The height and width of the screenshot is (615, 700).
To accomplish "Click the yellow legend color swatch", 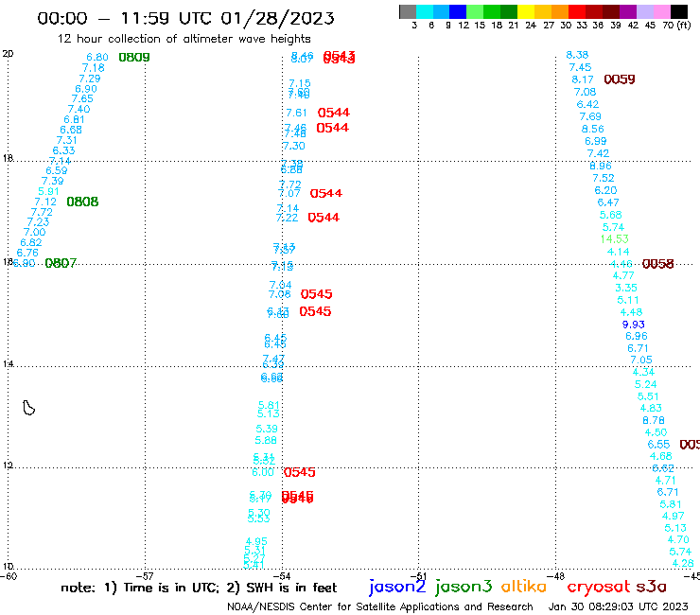I will tap(526, 11).
